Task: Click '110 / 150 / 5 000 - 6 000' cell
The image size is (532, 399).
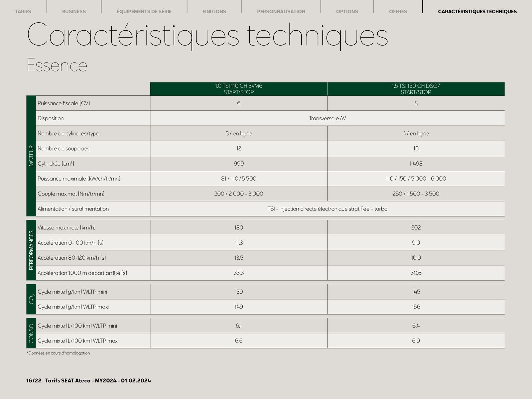Action: click(416, 179)
